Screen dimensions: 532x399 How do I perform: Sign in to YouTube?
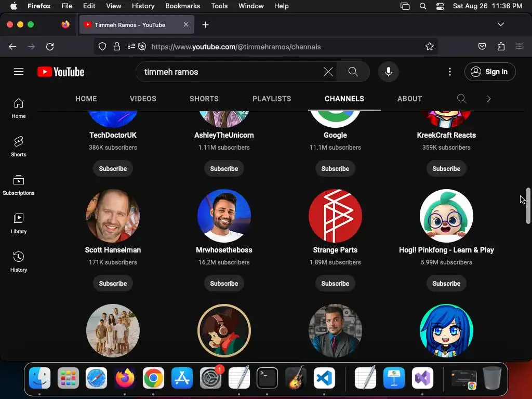click(x=490, y=72)
